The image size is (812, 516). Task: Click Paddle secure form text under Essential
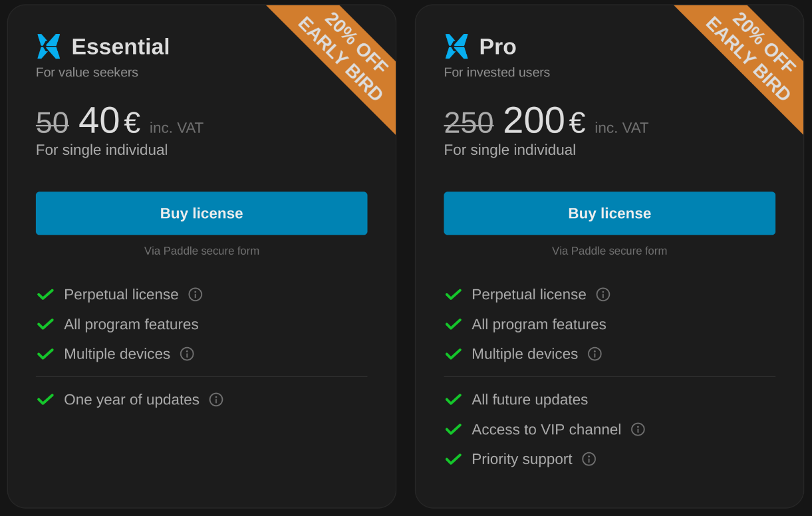[x=202, y=251]
